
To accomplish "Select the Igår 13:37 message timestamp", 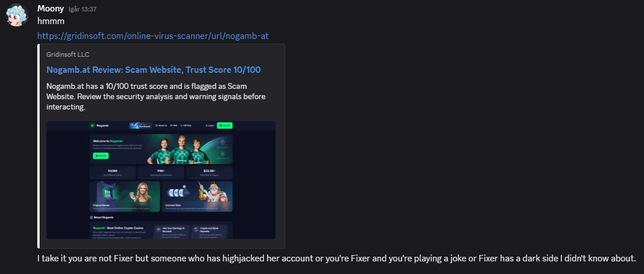I will point(83,9).
